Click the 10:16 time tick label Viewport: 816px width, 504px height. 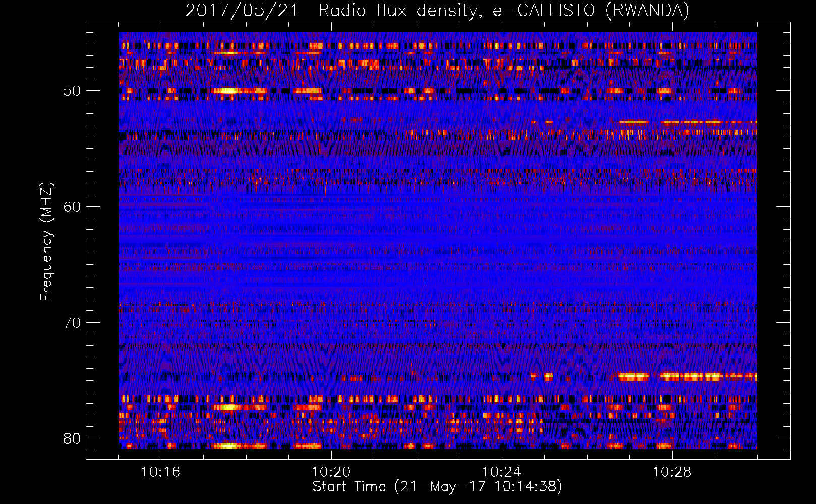[x=161, y=472]
